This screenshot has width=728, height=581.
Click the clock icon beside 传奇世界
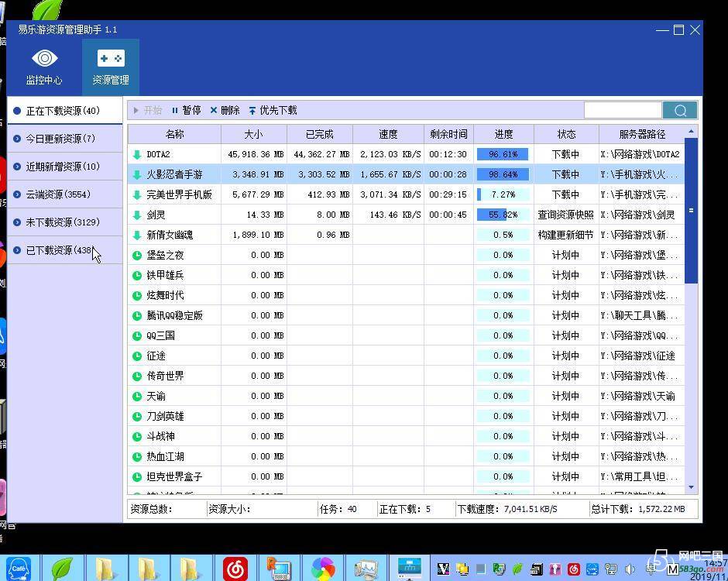[x=137, y=376]
